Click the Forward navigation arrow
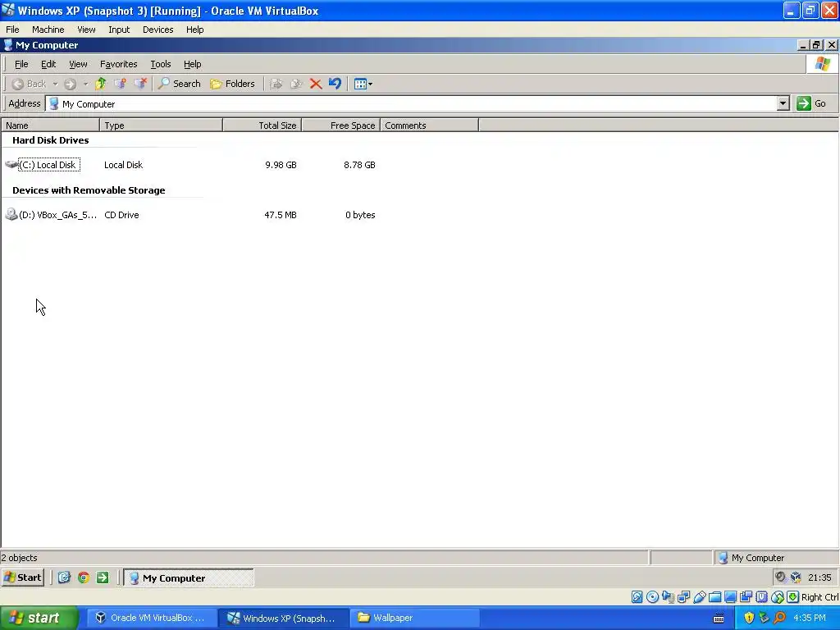The image size is (840, 630). [71, 84]
